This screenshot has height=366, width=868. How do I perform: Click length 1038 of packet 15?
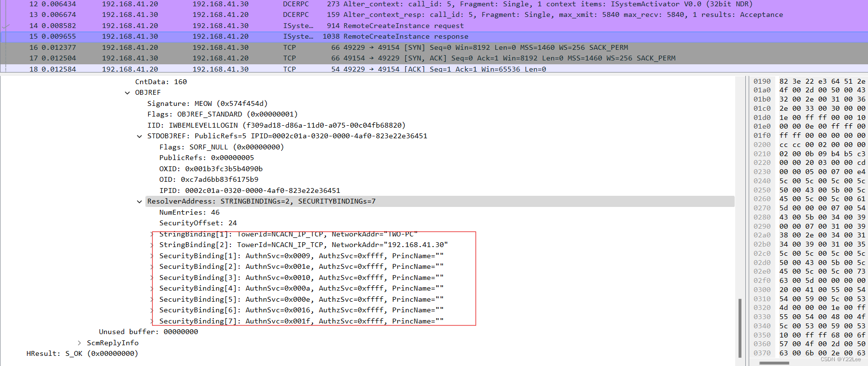click(331, 36)
